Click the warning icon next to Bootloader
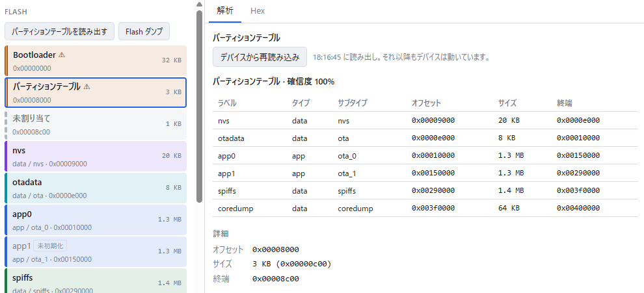 [62, 55]
